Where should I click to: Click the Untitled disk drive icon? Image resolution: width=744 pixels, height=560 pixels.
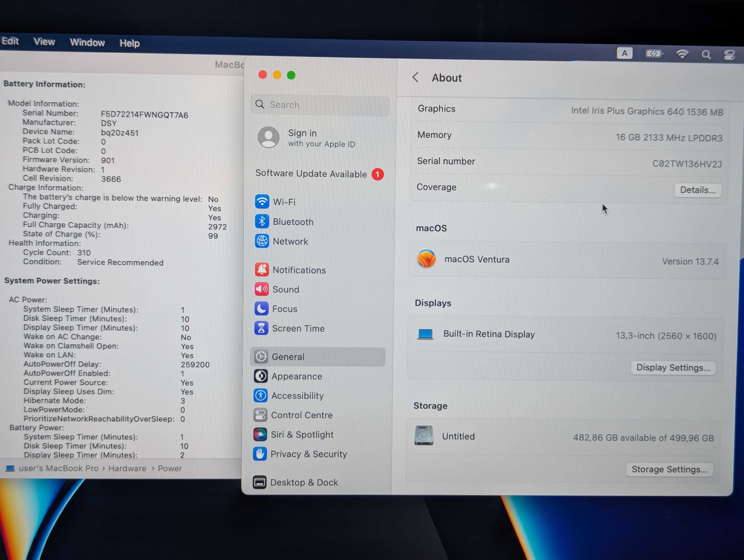coord(424,435)
